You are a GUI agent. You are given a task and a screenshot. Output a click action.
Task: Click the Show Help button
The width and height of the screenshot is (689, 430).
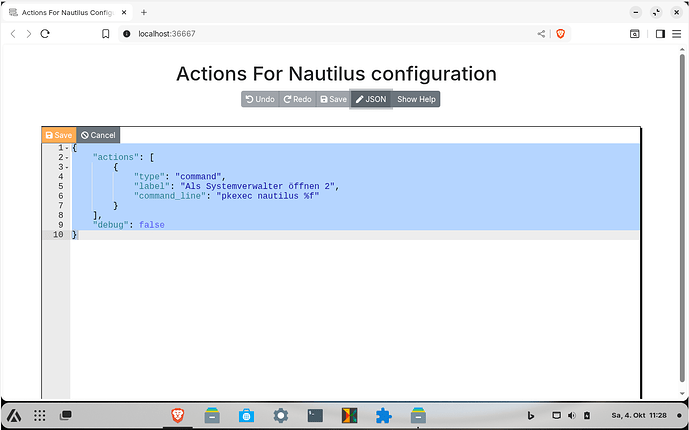pyautogui.click(x=416, y=99)
